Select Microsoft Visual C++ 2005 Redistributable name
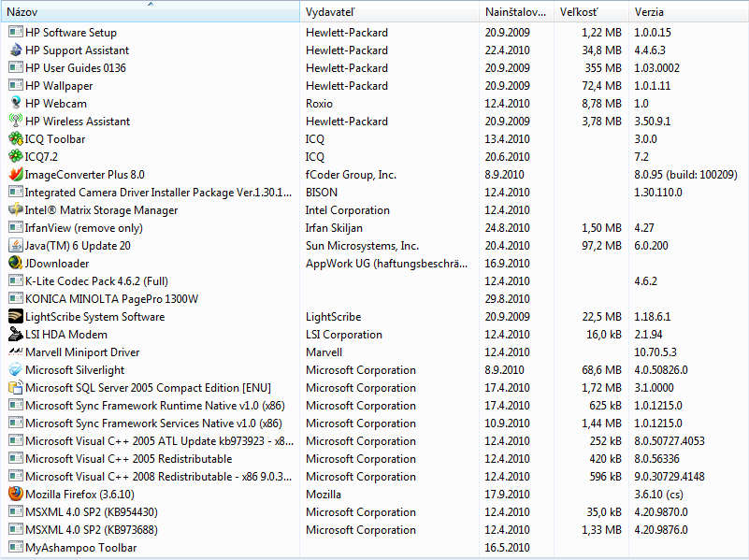The image size is (749, 560). click(128, 459)
